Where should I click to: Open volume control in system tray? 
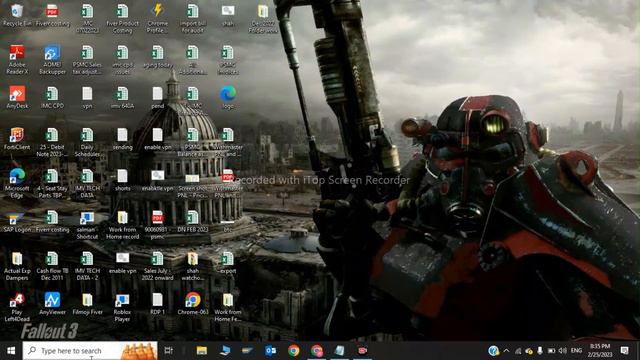(562, 351)
